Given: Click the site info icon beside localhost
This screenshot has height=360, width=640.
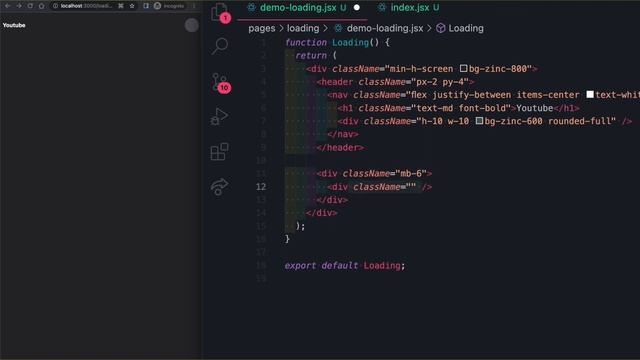Looking at the screenshot, I should tap(56, 6).
